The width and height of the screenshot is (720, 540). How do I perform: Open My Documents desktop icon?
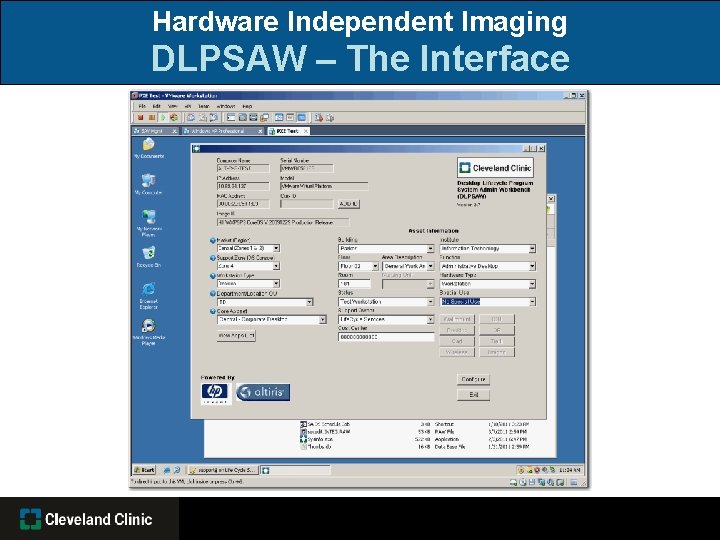point(148,148)
